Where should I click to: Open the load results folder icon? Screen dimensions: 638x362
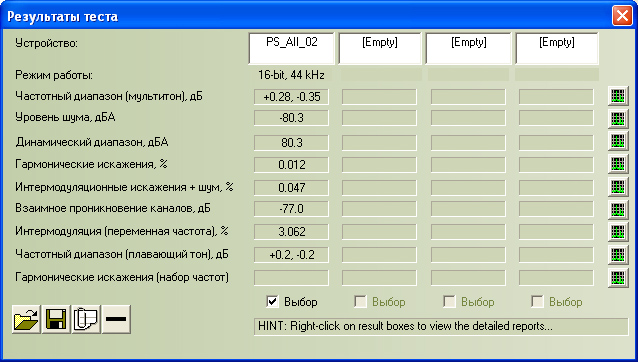[26, 319]
